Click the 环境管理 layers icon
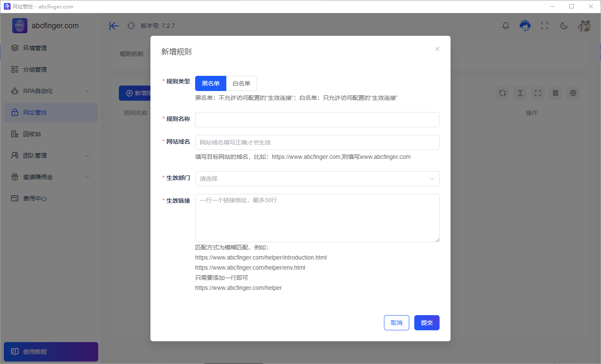 coord(15,48)
